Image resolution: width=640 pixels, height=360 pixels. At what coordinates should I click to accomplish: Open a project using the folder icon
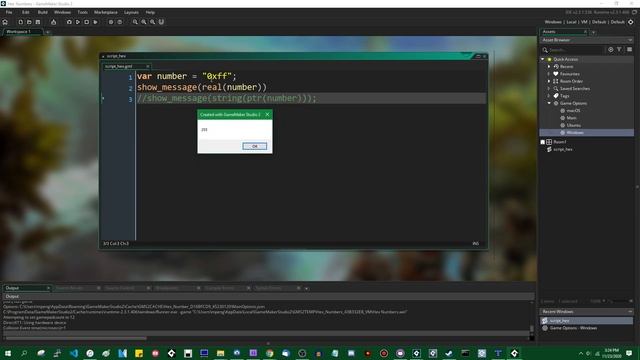click(x=29, y=22)
